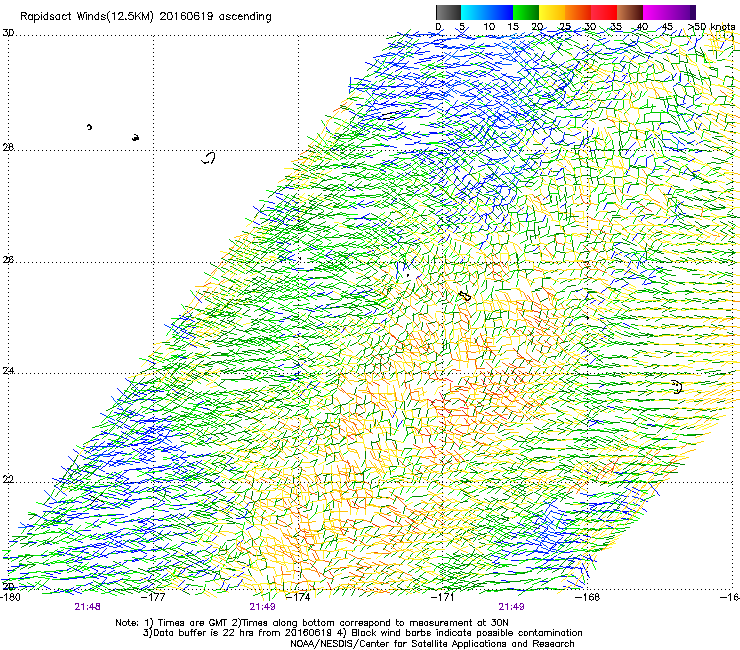The image size is (740, 650).
Task: Click the "-168" longitude axis label
Action: [588, 598]
